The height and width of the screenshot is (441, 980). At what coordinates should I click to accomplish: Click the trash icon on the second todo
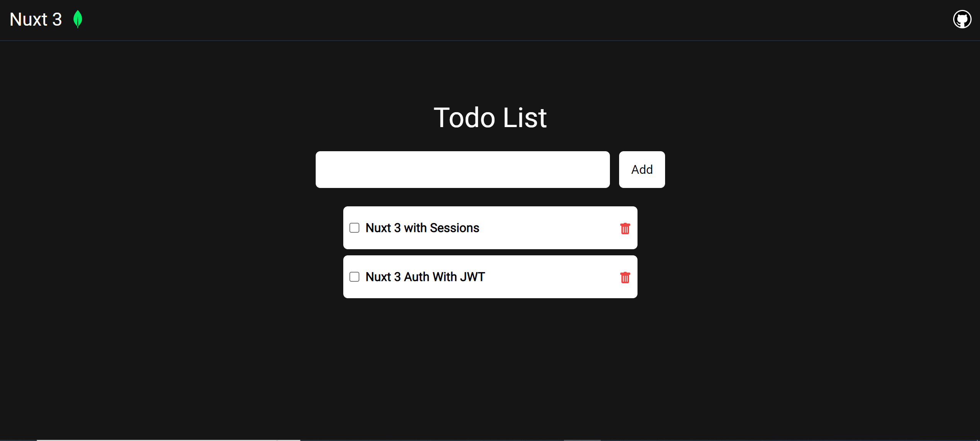pos(625,277)
